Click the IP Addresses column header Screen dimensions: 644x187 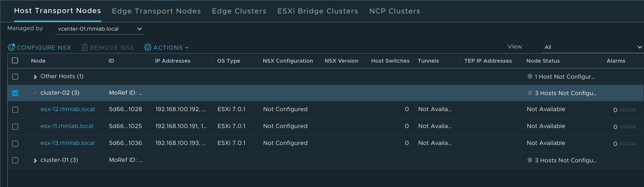pyautogui.click(x=172, y=61)
